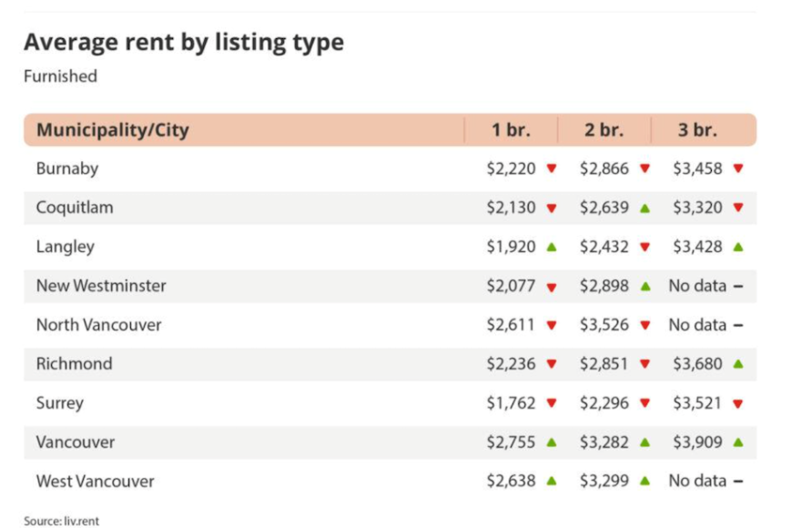Click the dash icon in North Vancouver's 3 br. cell

click(x=737, y=325)
